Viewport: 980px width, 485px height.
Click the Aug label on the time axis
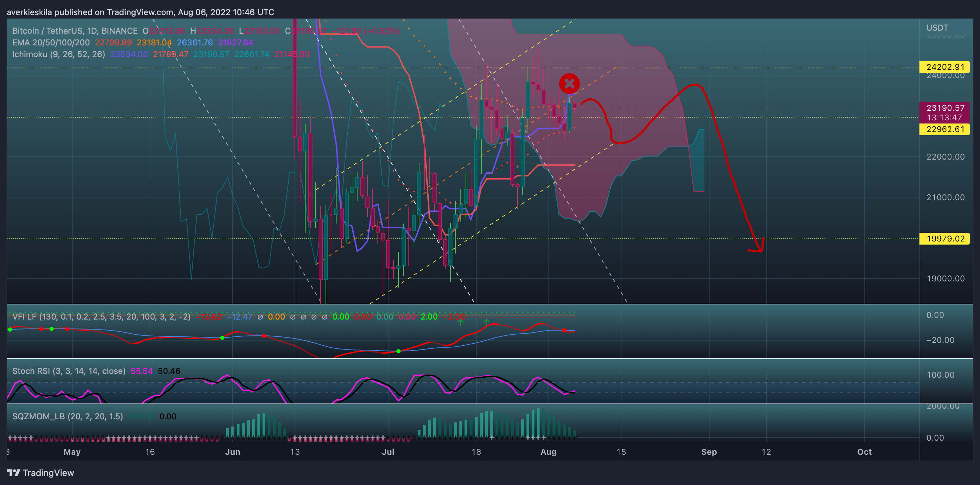(x=548, y=452)
